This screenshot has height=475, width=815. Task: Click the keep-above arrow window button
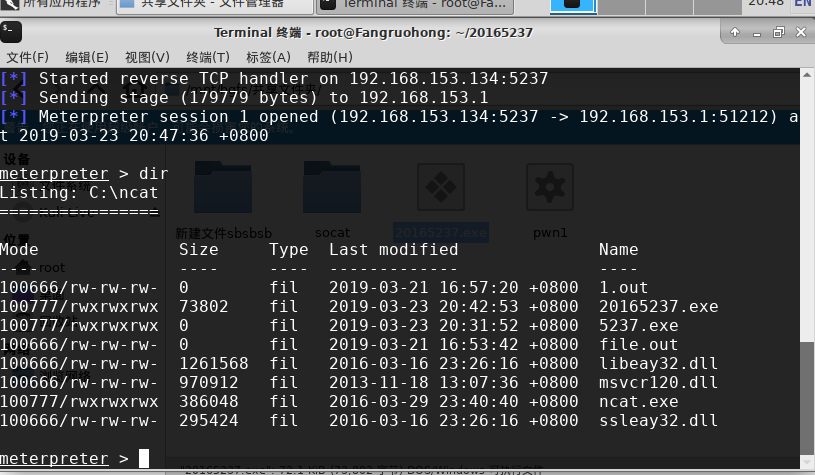click(x=734, y=32)
